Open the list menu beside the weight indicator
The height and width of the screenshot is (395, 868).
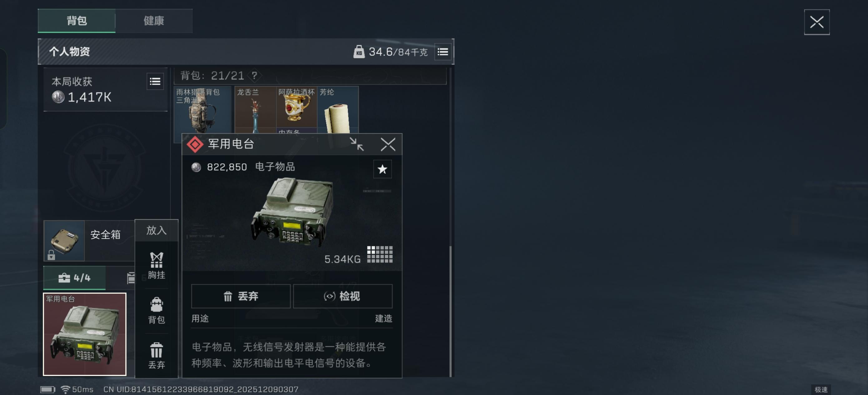point(443,52)
